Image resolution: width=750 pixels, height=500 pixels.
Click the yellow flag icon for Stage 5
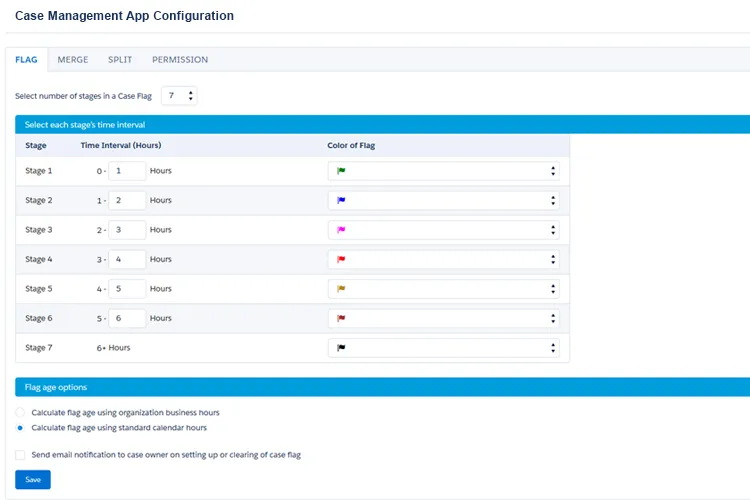(341, 289)
